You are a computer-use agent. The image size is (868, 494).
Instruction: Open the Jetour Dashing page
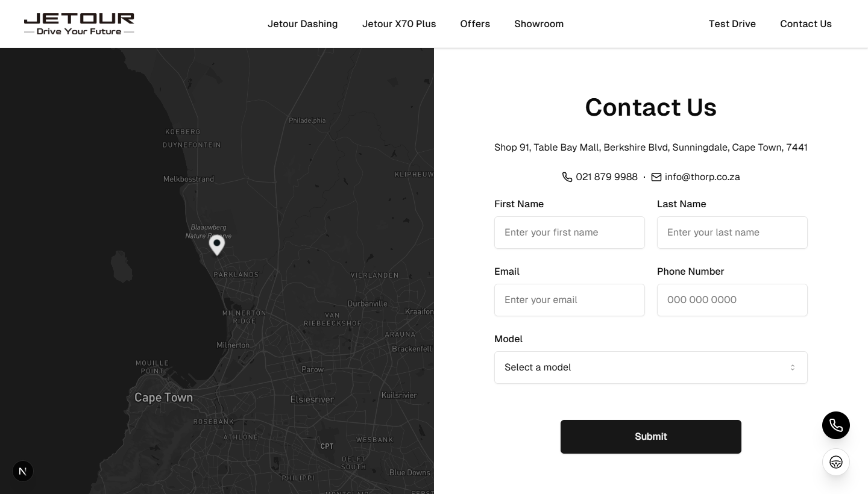point(303,24)
